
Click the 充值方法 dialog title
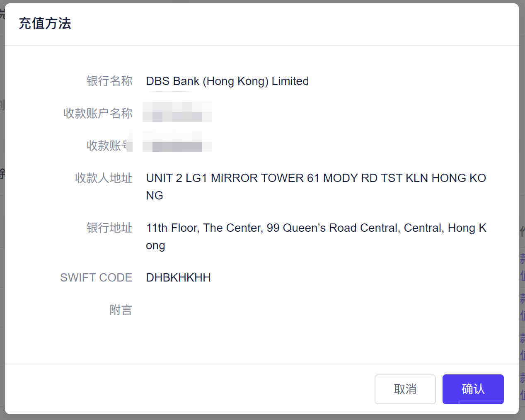(x=45, y=24)
